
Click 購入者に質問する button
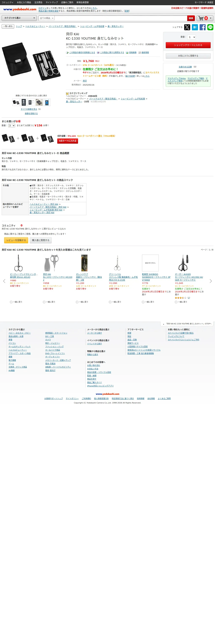pyautogui.click(x=41, y=240)
